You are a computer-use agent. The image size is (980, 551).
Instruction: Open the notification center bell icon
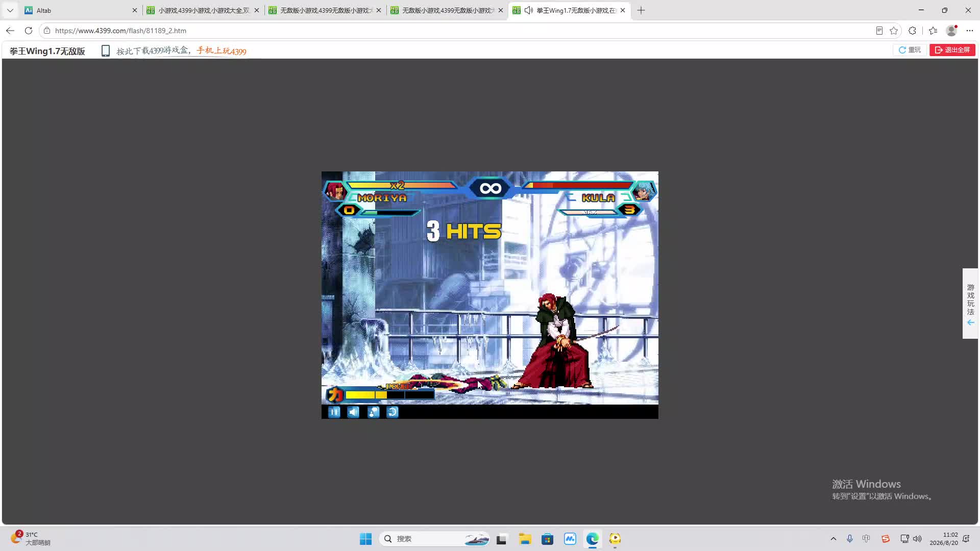[966, 539]
